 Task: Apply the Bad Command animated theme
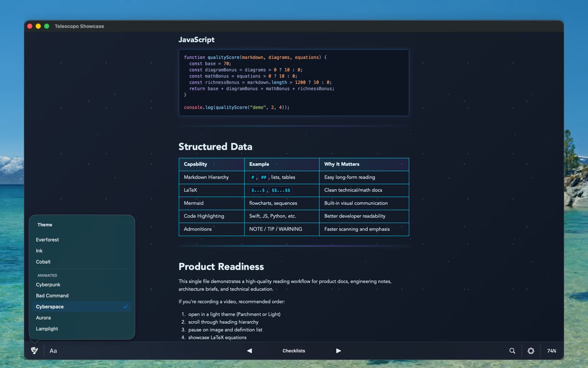[52, 295]
